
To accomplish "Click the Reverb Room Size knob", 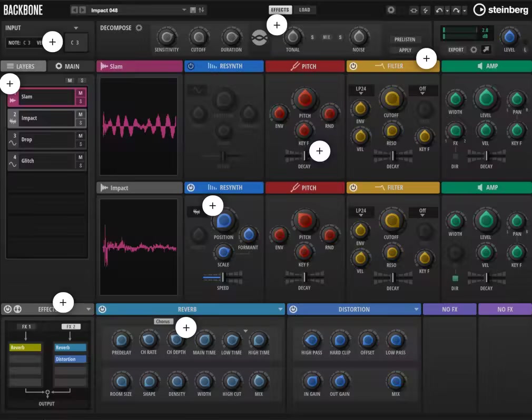I will (x=121, y=382).
